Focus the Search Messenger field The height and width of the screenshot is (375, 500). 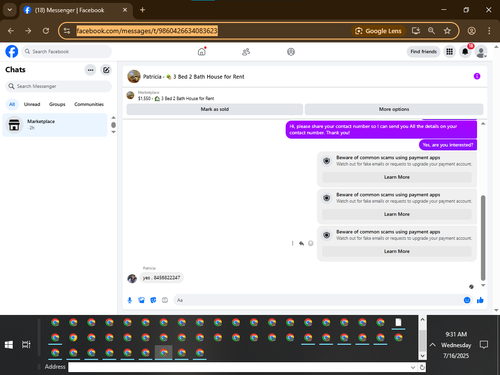click(x=58, y=86)
